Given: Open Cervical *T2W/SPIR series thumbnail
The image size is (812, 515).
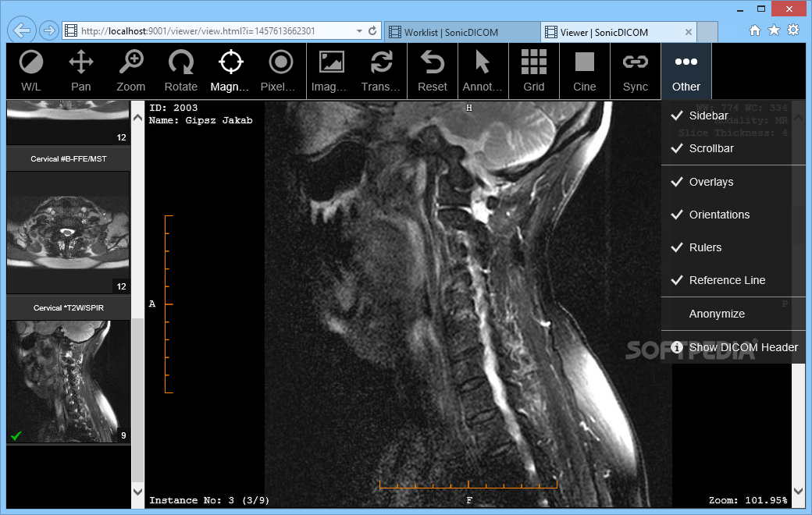Looking at the screenshot, I should [x=68, y=382].
